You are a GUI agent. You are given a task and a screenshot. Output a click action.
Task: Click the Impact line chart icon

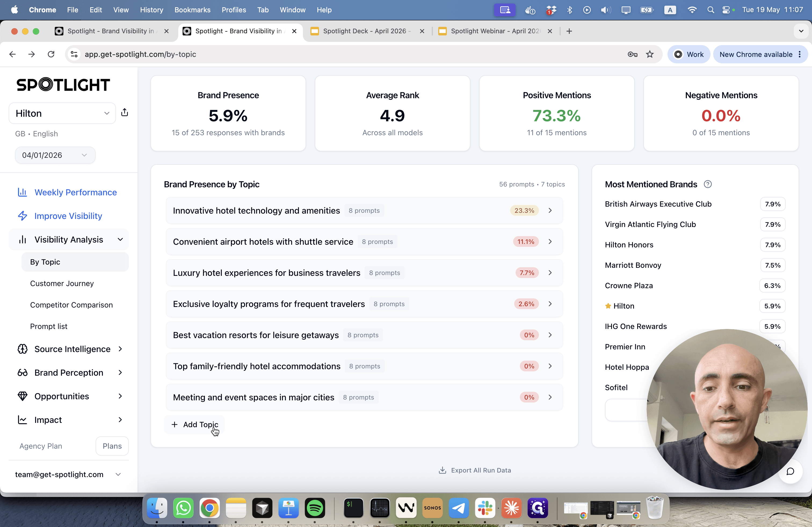(23, 420)
